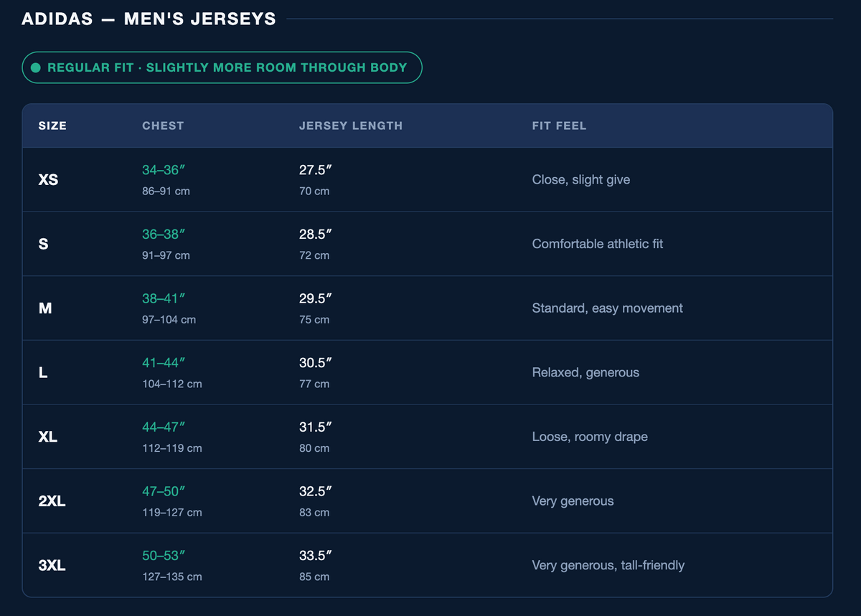Choose the L size row label
This screenshot has height=616, width=861.
pyautogui.click(x=43, y=372)
